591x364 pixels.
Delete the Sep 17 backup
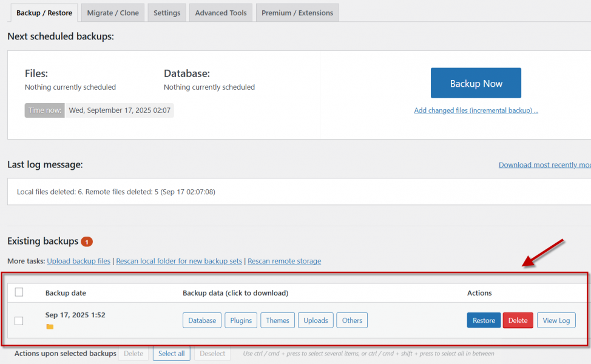coord(518,320)
